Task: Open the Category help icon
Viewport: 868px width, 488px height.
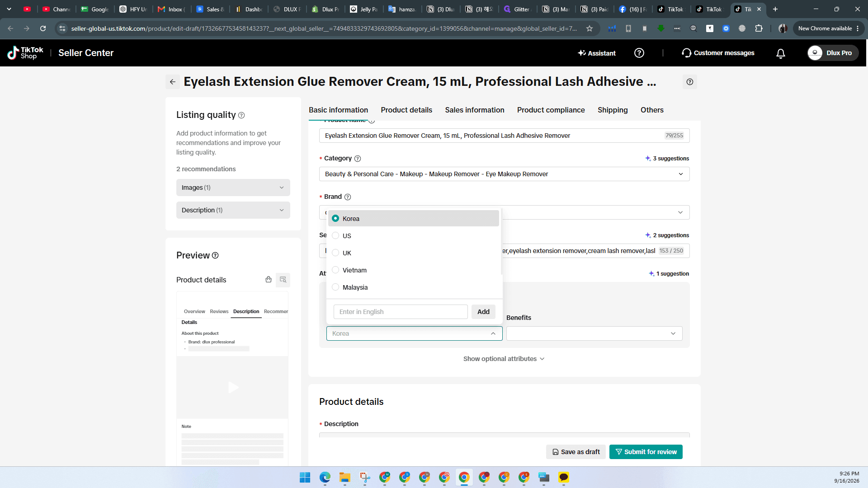Action: point(358,159)
